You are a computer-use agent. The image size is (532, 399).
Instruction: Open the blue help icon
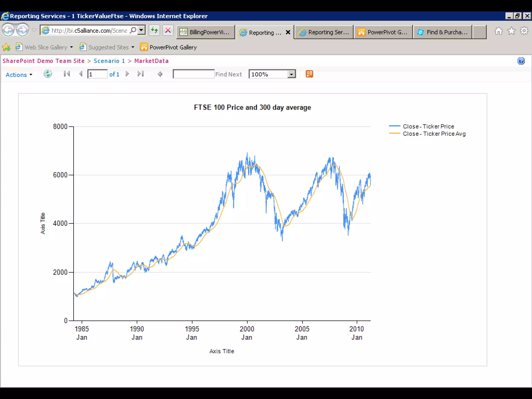(x=521, y=61)
